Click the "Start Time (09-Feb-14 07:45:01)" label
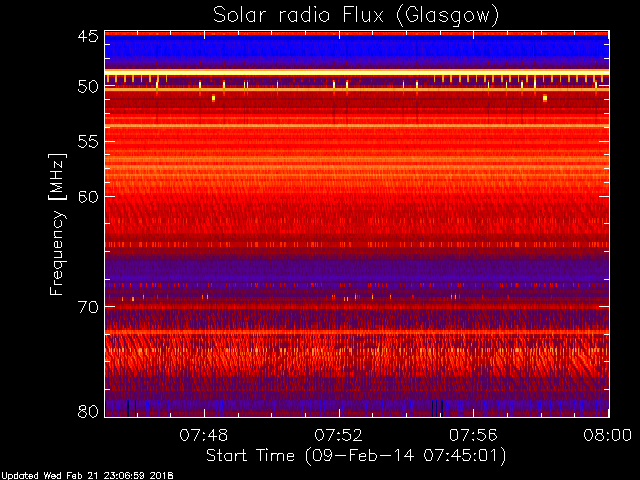The width and height of the screenshot is (640, 480). (356, 456)
